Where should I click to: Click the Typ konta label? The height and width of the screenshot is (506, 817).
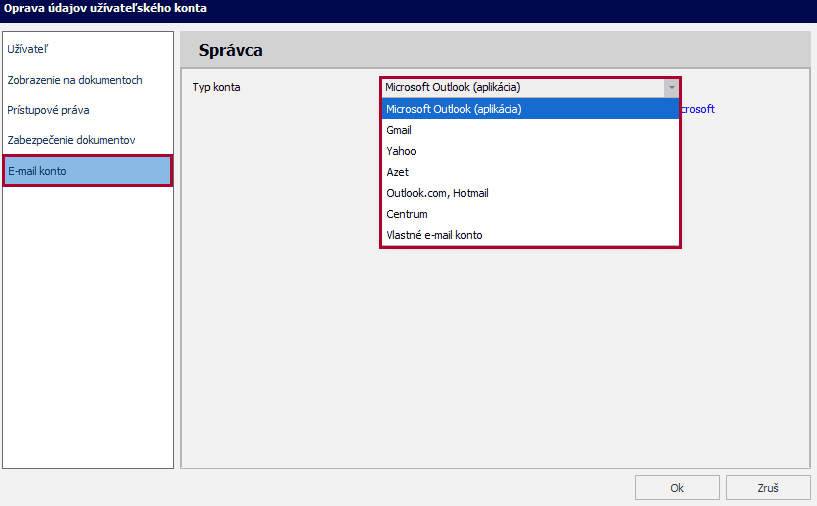point(216,87)
